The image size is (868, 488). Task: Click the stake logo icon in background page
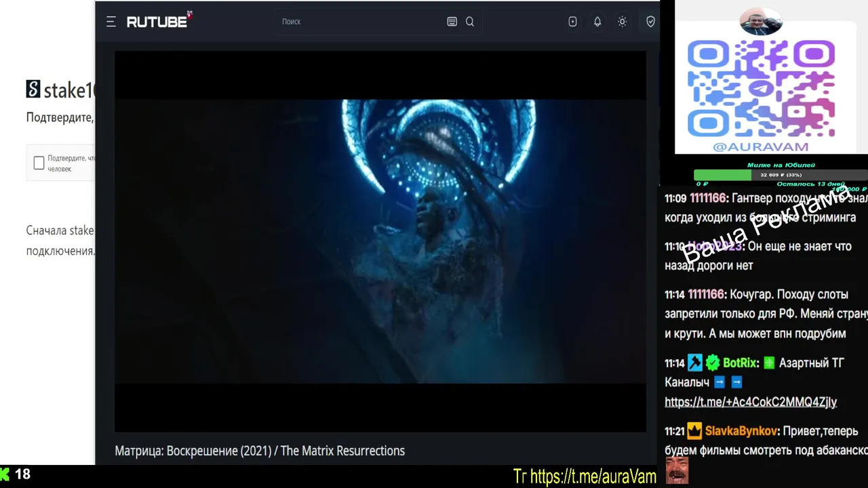[33, 89]
